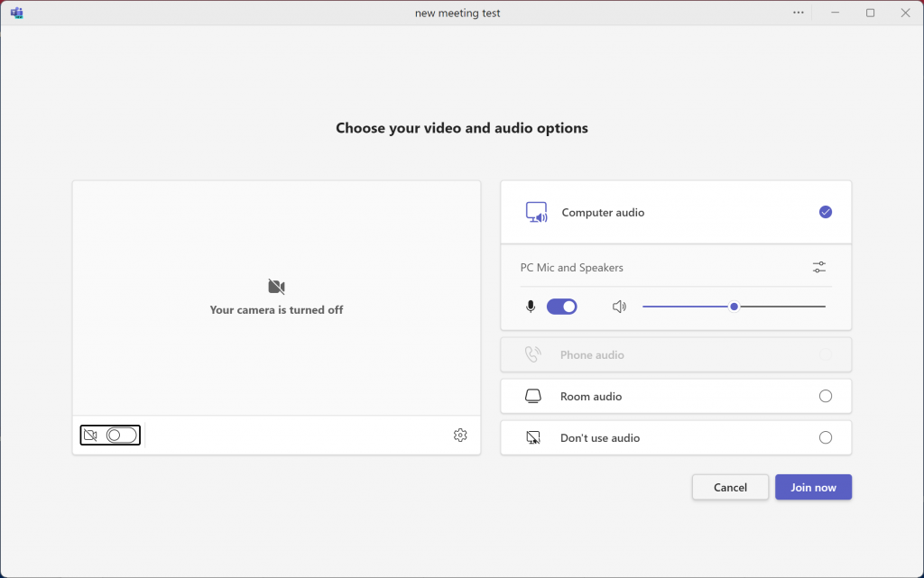Click the microphone icon
This screenshot has width=924, height=578.
531,307
